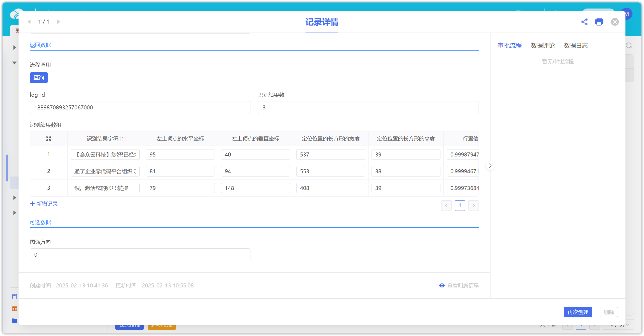Click the share icon in header
Screen dimensions: 644x336
coord(584,22)
